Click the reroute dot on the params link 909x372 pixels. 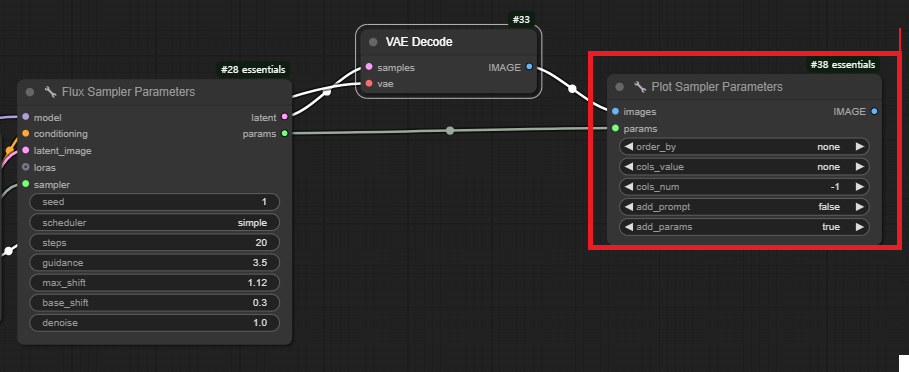click(x=450, y=130)
